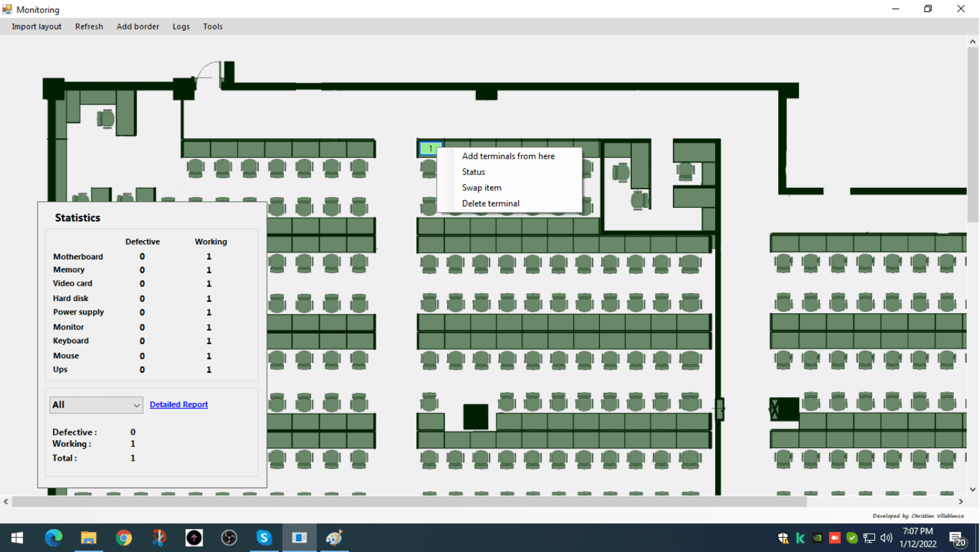This screenshot has width=980, height=552.
Task: Open the filter dropdown showing All
Action: [96, 404]
